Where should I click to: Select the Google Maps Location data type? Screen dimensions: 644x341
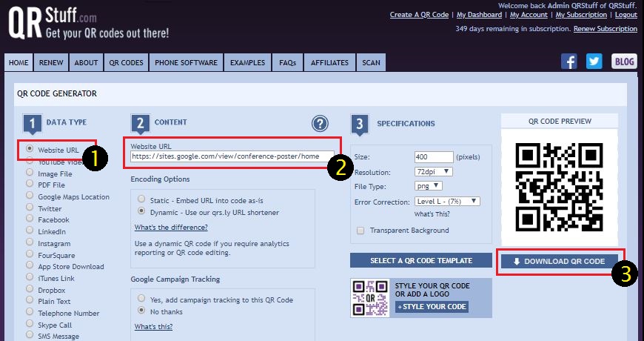[x=30, y=196]
